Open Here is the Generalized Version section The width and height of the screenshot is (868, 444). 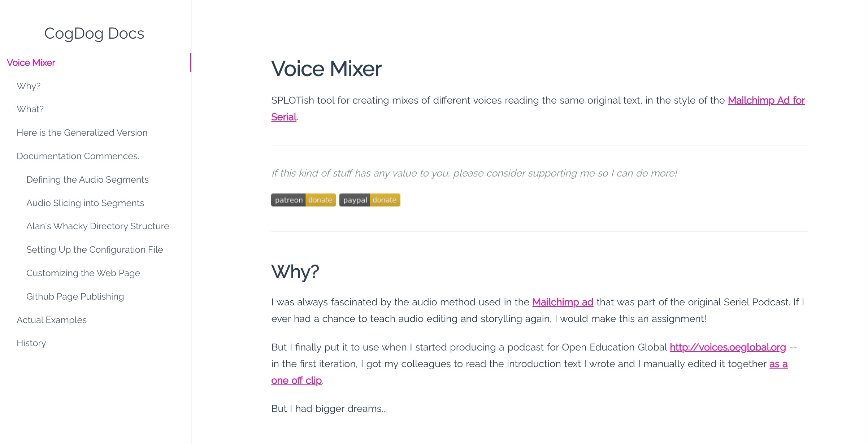coord(82,133)
